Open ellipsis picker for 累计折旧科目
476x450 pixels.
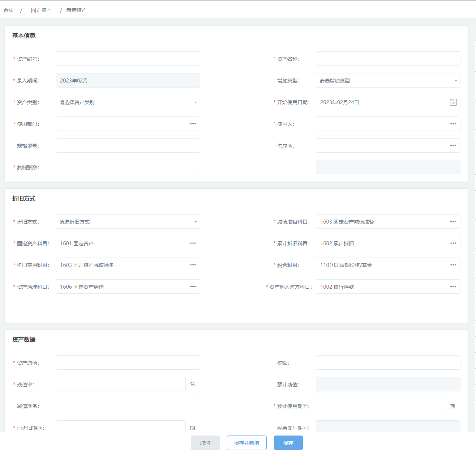[x=453, y=243]
